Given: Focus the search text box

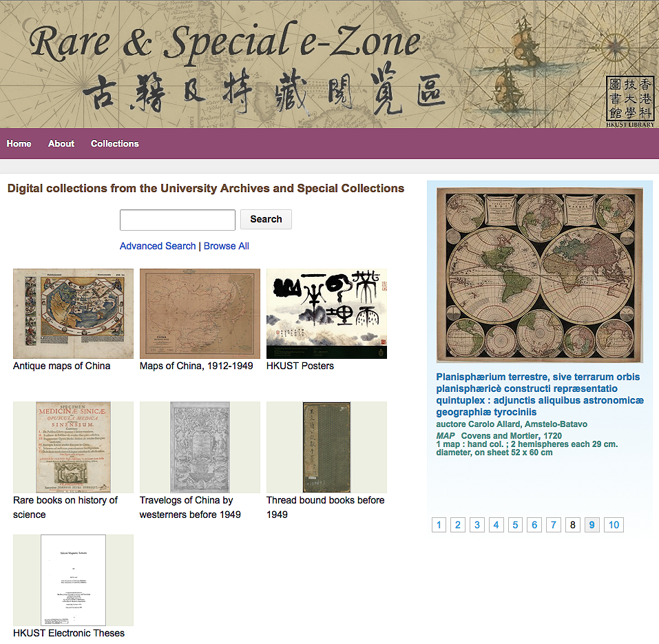Looking at the screenshot, I should [178, 220].
